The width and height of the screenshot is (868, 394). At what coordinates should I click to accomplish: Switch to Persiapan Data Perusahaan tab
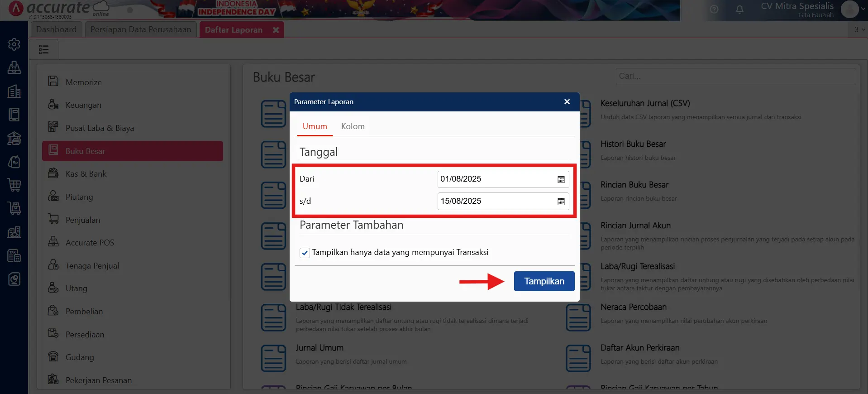pos(141,29)
